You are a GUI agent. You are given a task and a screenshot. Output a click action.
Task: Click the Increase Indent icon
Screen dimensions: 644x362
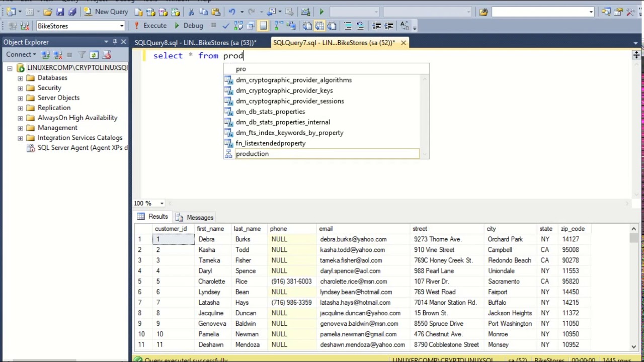point(389,26)
